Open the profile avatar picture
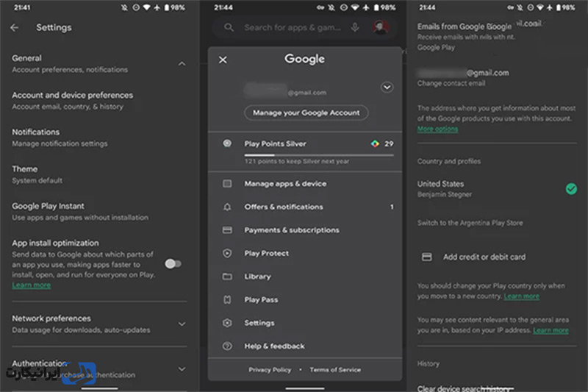 [x=381, y=27]
